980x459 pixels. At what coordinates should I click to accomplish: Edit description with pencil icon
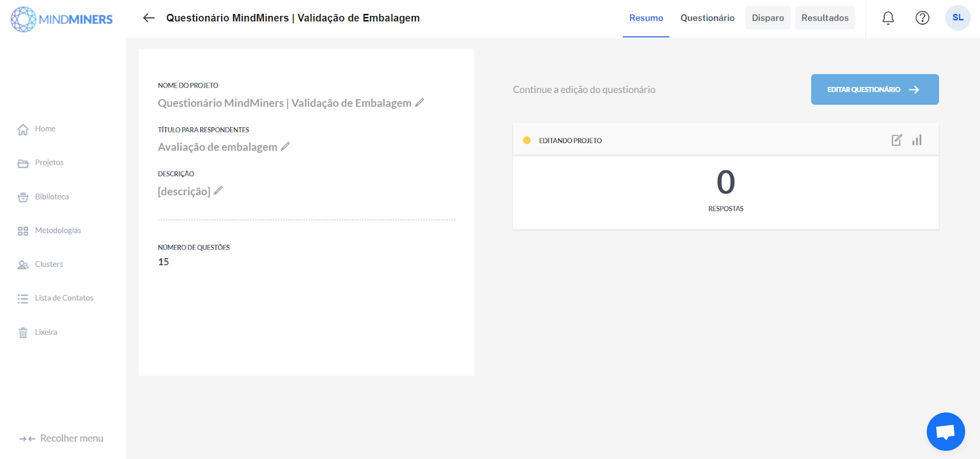click(218, 190)
